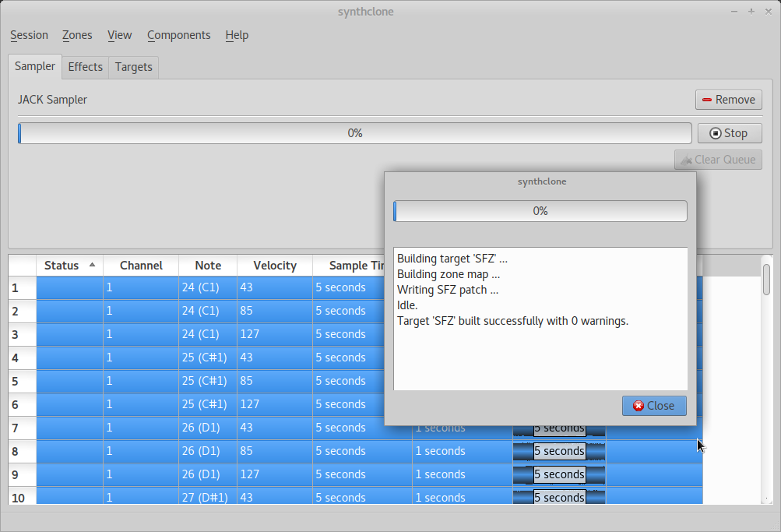Select the Sampler tab

pyautogui.click(x=35, y=66)
